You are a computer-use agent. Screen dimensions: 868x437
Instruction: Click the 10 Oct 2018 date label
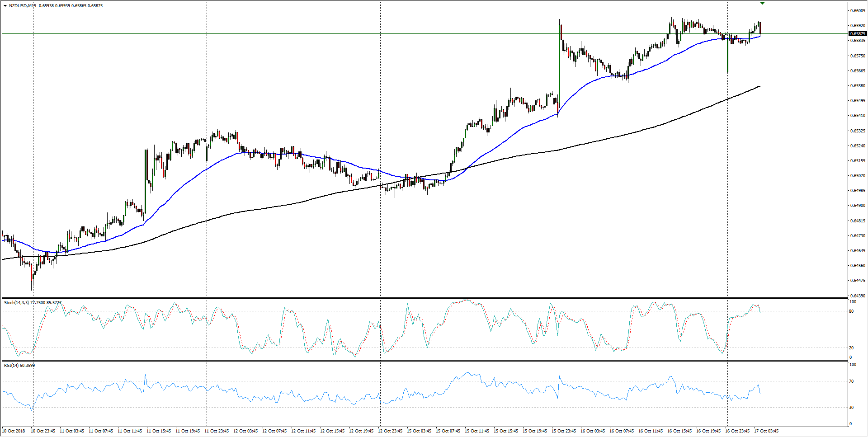coord(14,431)
